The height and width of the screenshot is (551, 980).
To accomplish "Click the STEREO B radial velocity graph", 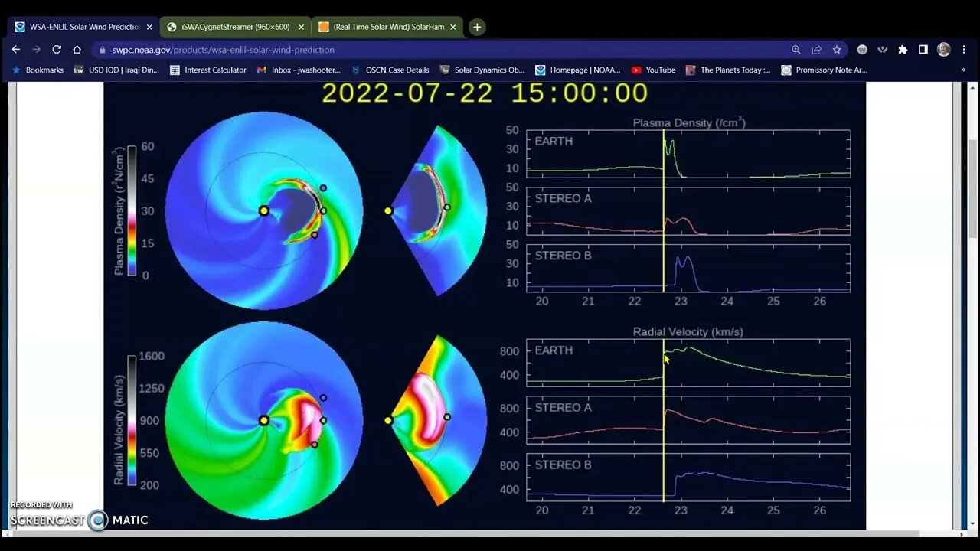I will (688, 478).
